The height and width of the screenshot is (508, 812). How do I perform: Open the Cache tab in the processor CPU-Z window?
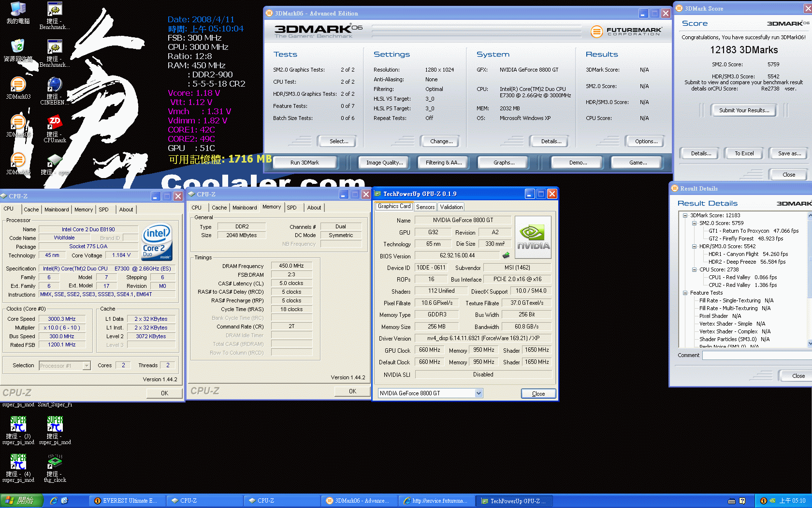coord(31,209)
